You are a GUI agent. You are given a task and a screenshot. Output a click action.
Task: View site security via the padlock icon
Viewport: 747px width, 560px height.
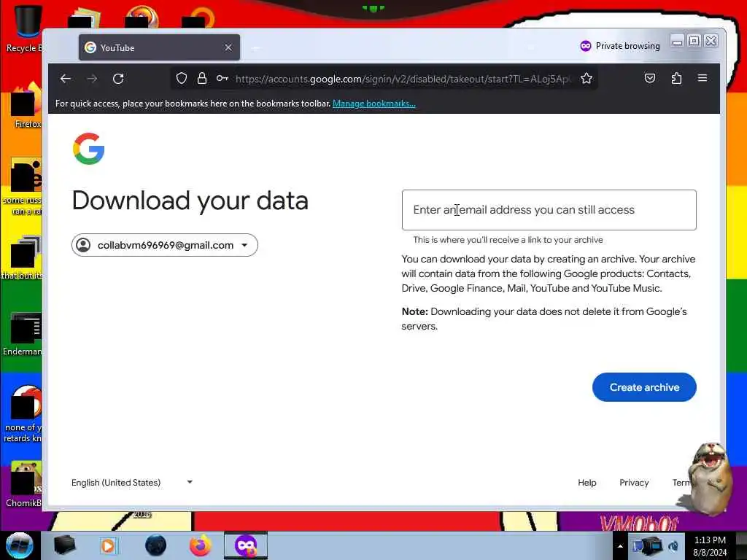(x=202, y=79)
